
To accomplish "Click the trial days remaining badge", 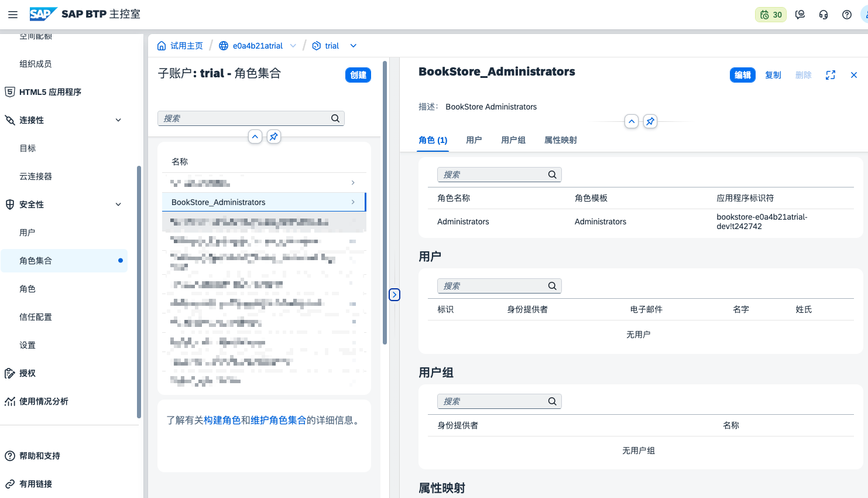I will (x=771, y=15).
